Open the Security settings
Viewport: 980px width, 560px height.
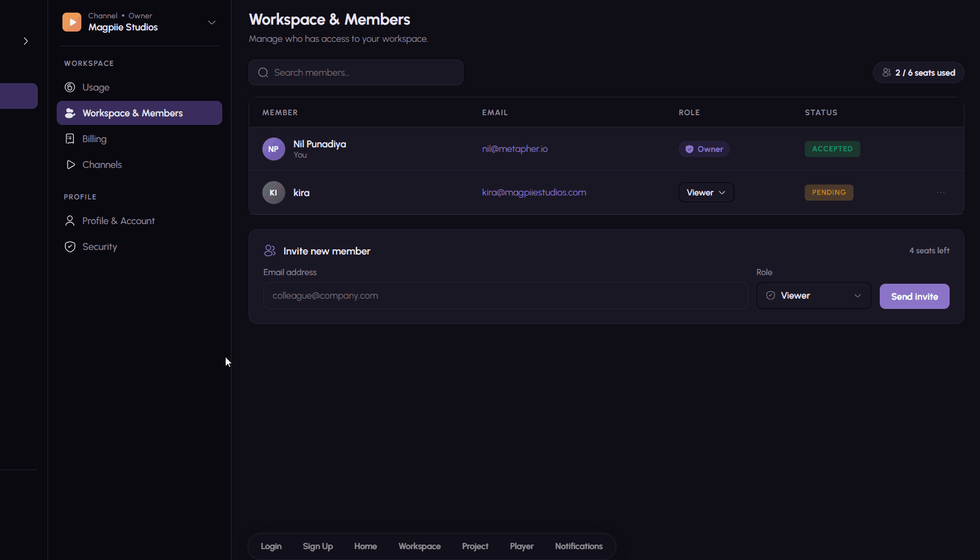coord(139,246)
